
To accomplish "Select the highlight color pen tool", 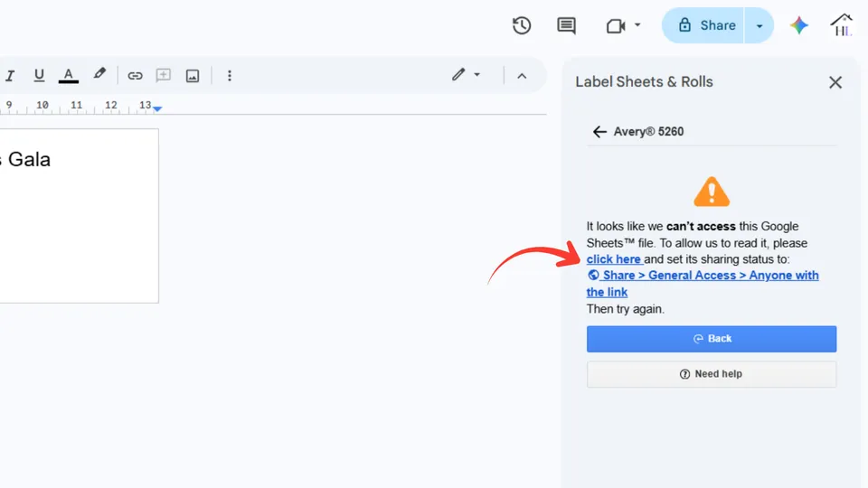I will tap(99, 74).
